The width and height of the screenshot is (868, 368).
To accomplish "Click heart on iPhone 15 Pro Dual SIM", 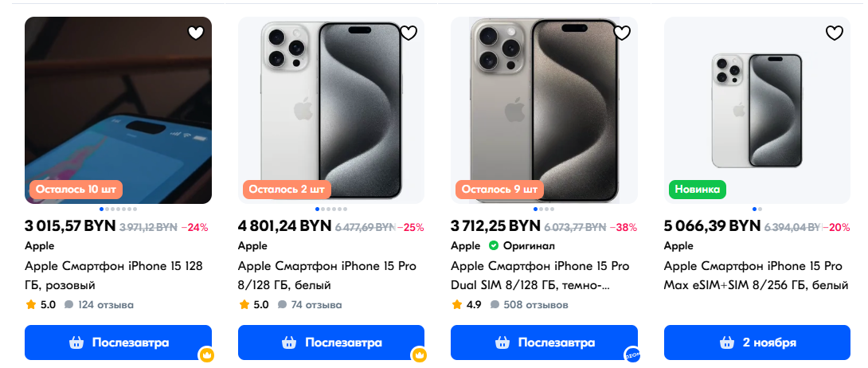I will [622, 33].
